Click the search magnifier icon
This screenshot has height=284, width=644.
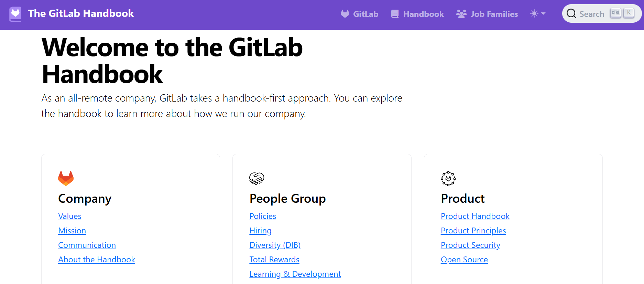[x=571, y=14]
